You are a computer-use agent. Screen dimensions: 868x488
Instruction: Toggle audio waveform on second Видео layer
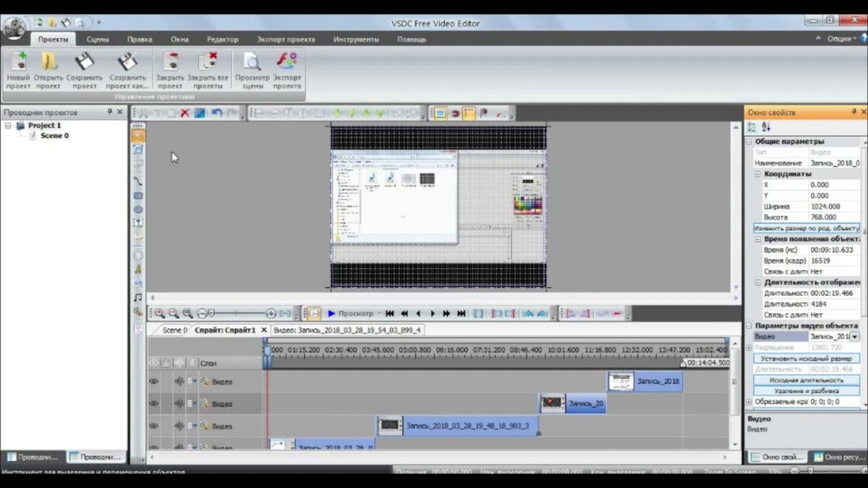point(179,403)
